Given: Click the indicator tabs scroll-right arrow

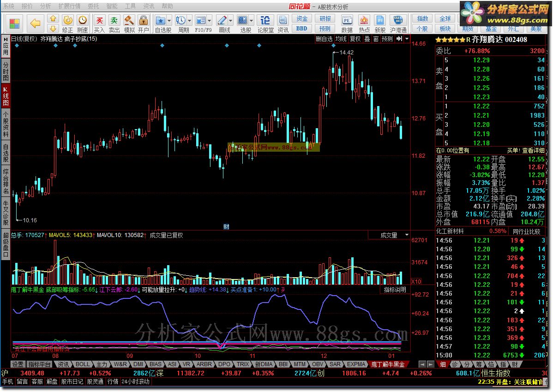Looking at the screenshot, I should click(x=430, y=364).
